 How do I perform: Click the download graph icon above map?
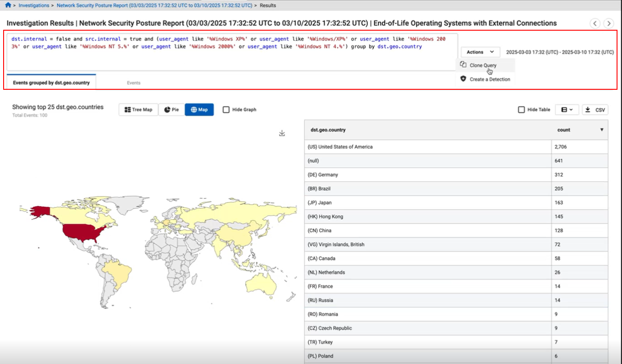(x=282, y=133)
